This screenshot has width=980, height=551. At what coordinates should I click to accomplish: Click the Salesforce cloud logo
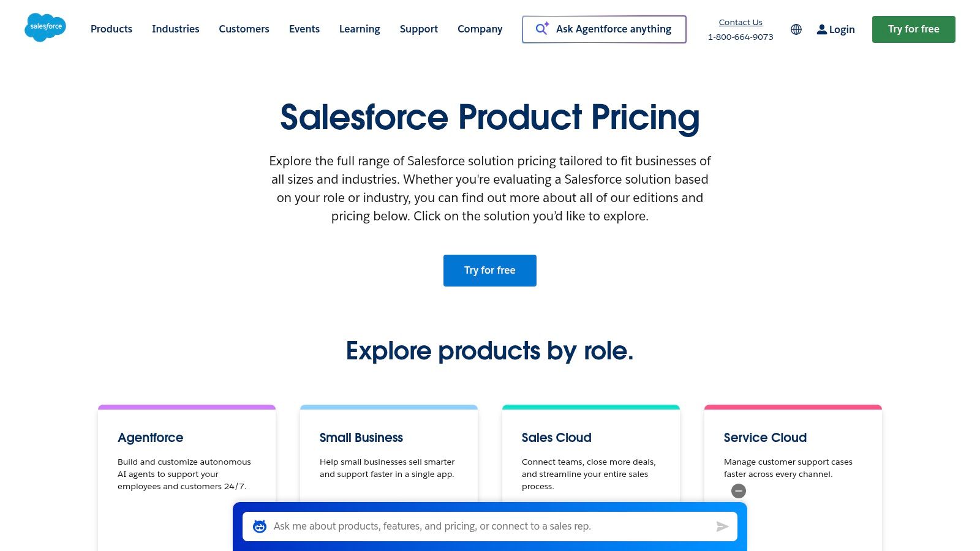coord(45,28)
